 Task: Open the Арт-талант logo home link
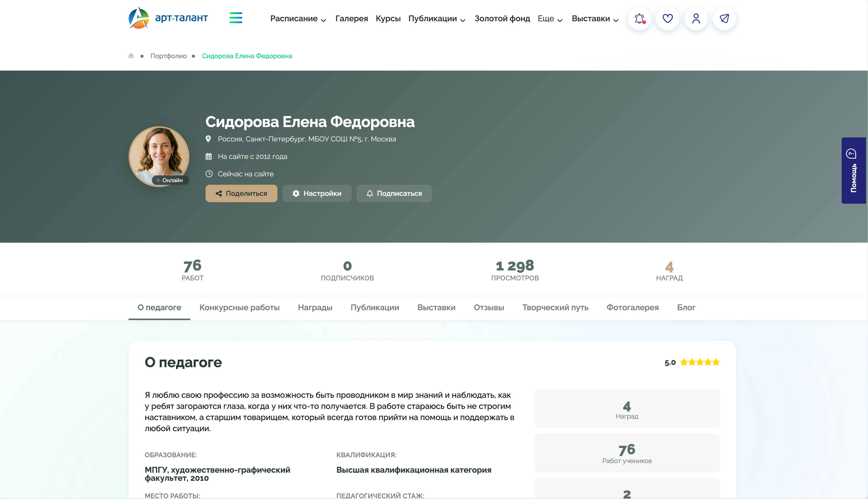pos(168,18)
